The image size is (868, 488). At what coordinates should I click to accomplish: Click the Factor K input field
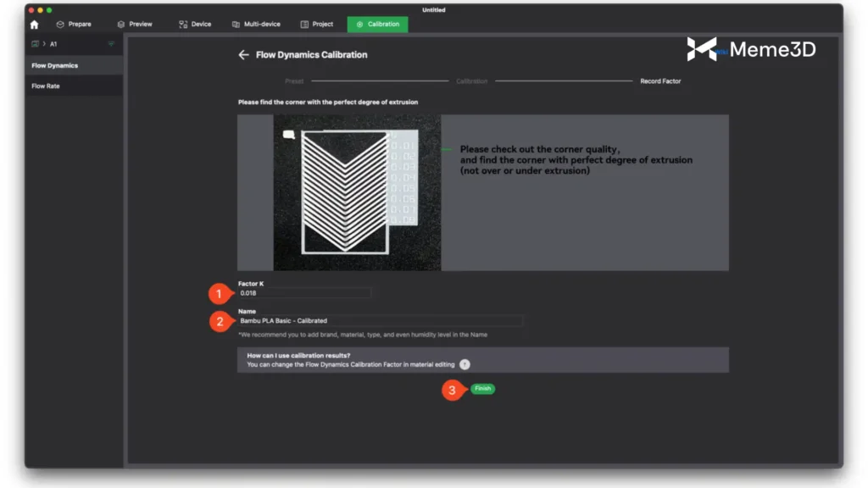point(304,293)
